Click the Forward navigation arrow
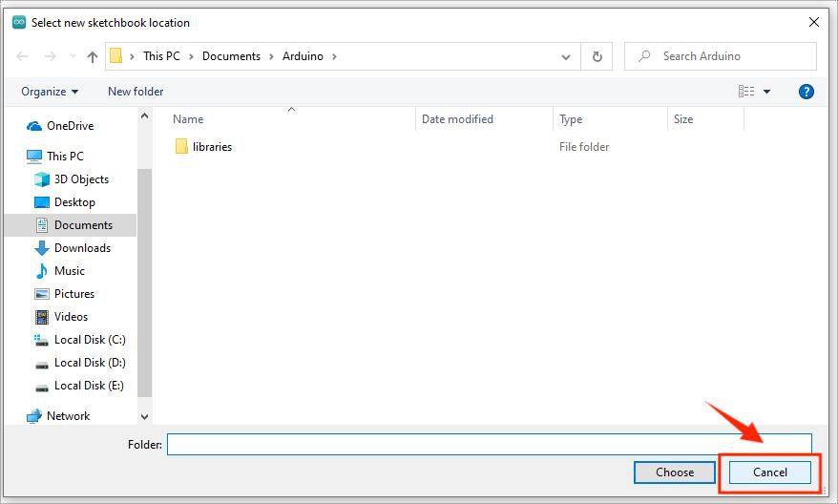 pos(51,56)
